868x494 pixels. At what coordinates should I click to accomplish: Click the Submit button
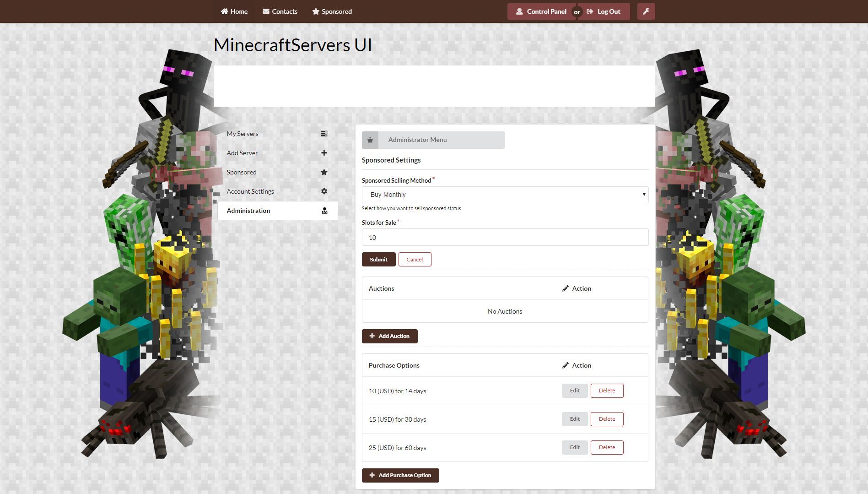point(379,260)
